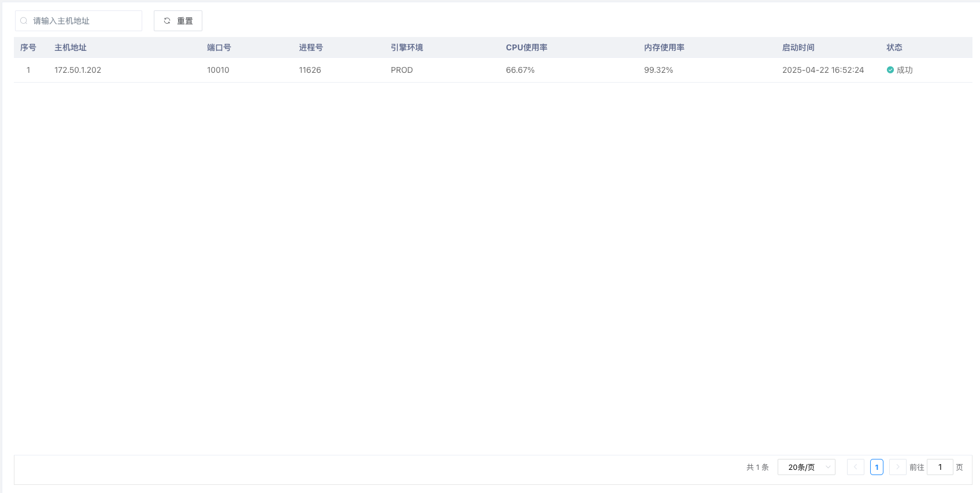The image size is (980, 493).
Task: Click the PROD environment cell
Action: coord(402,70)
